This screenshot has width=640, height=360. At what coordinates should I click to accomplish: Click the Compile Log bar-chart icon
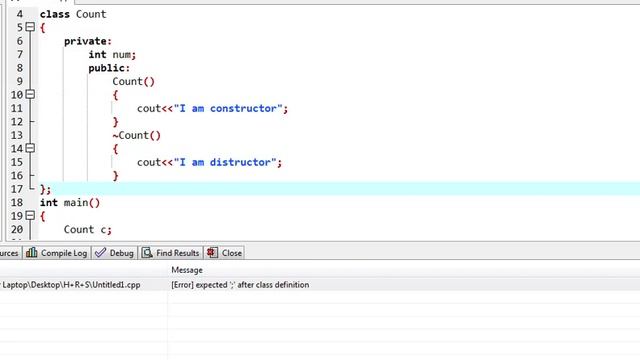pyautogui.click(x=31, y=253)
